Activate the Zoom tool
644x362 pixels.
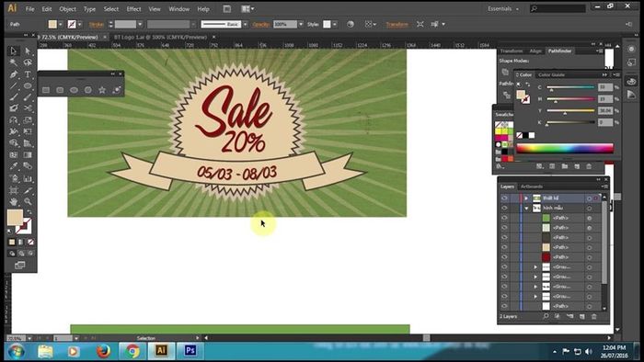(x=28, y=202)
